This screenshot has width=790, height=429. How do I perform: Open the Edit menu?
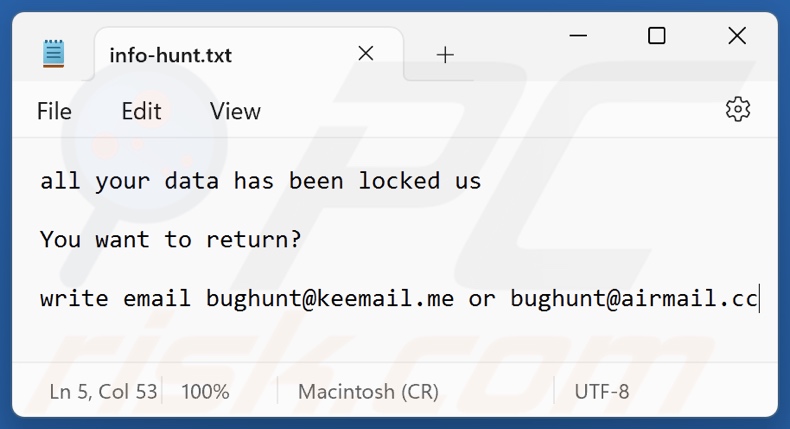141,111
